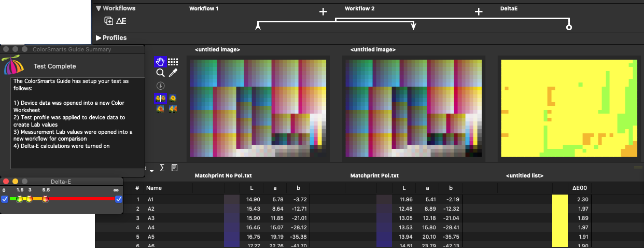Viewport: 644px width, 248px height.
Task: Select the magnifying glass zoom tool
Action: click(x=160, y=73)
